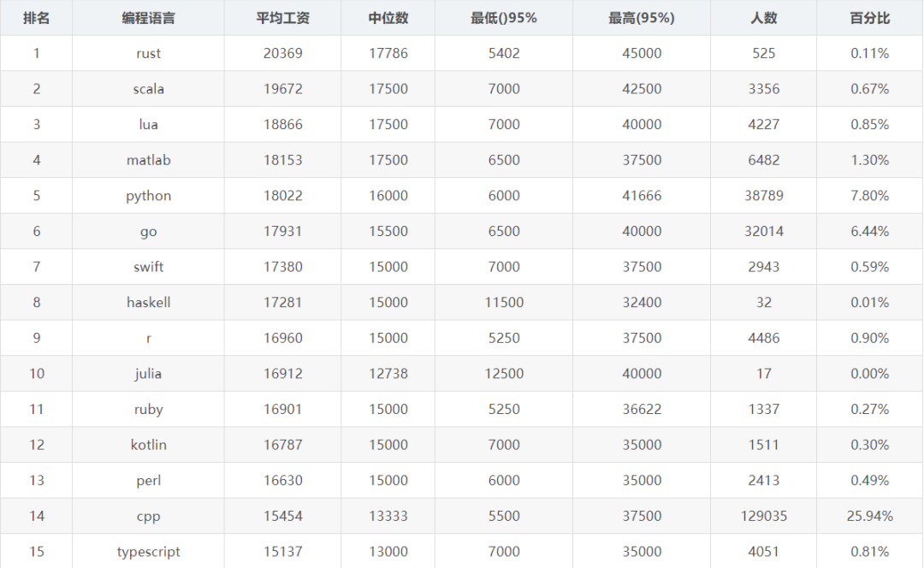
Task: Click the 最低()95% column header
Action: (x=504, y=18)
